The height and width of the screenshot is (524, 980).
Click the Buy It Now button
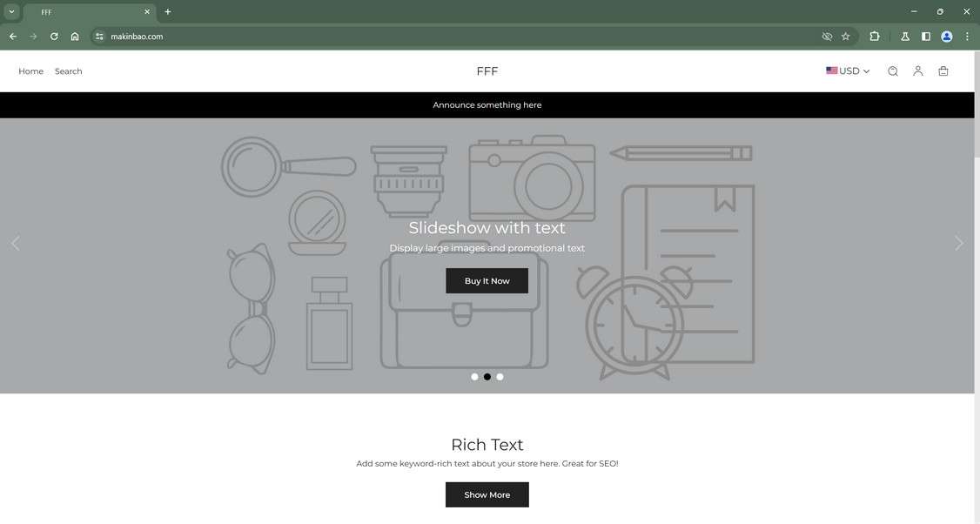click(x=487, y=281)
